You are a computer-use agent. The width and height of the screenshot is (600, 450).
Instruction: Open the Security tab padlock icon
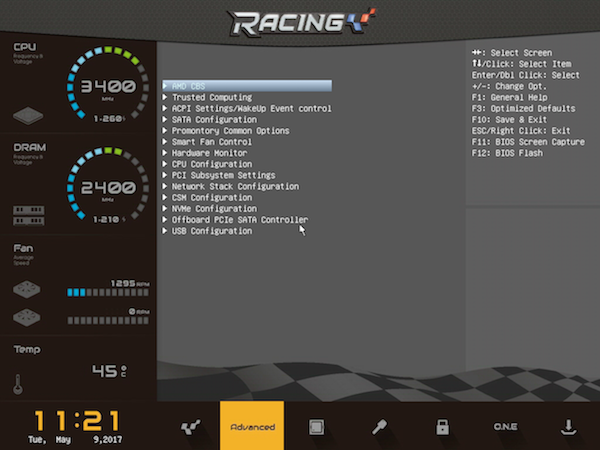tap(442, 427)
